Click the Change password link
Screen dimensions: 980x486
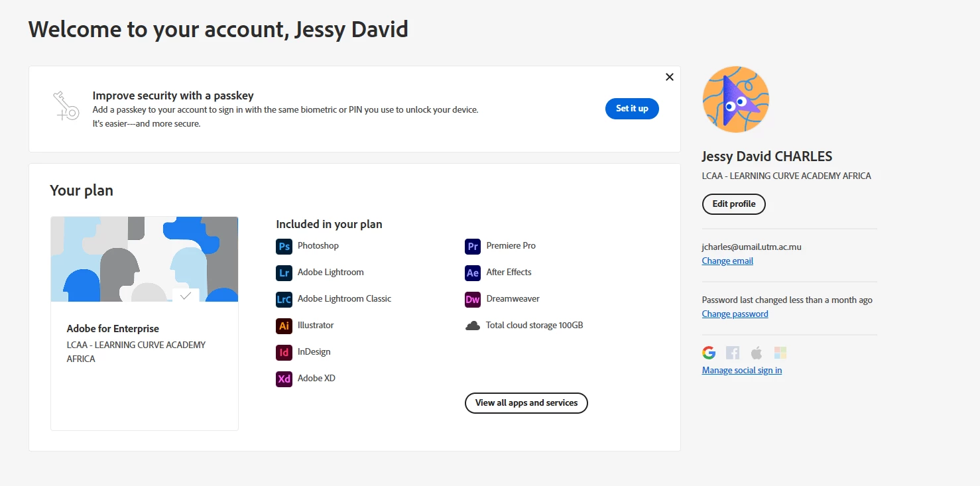[735, 314]
